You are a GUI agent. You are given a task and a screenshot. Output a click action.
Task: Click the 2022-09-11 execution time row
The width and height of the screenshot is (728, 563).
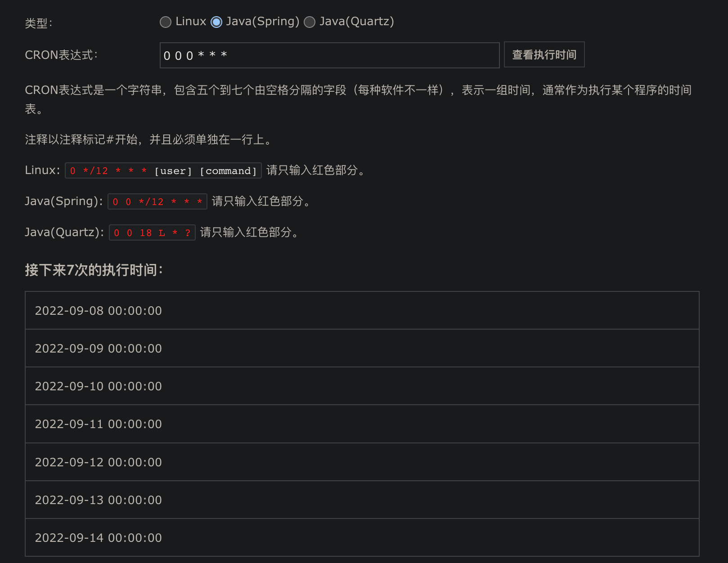362,424
